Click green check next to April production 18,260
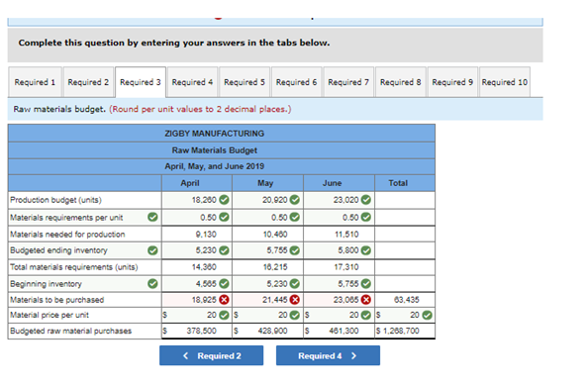 click(225, 200)
